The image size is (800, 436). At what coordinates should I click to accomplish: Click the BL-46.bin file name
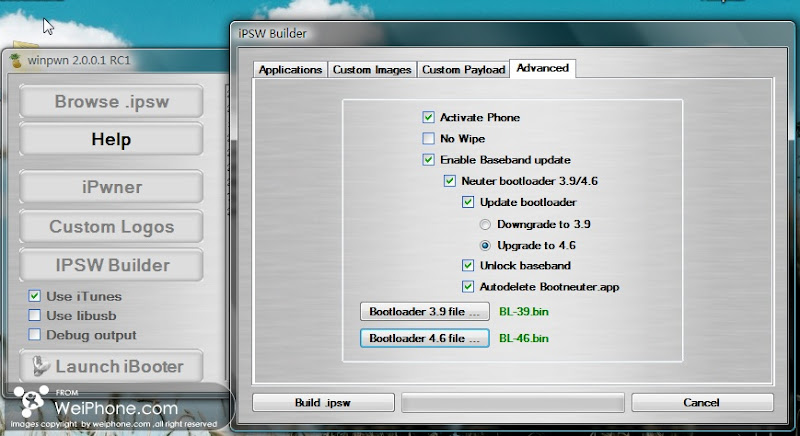(x=524, y=338)
